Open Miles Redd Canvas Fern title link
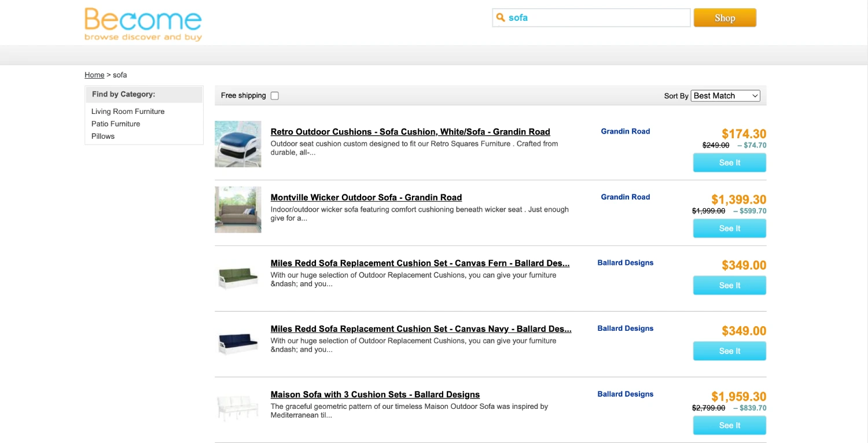Viewport: 868px width, 443px height. click(x=420, y=263)
